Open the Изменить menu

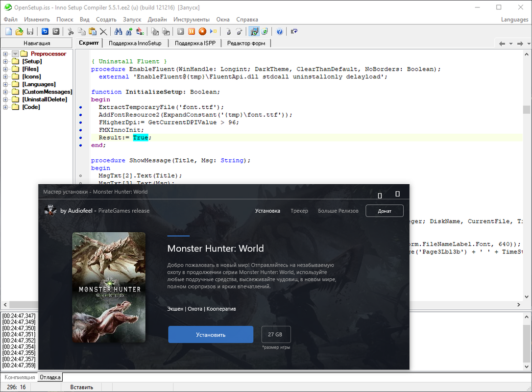(37, 19)
